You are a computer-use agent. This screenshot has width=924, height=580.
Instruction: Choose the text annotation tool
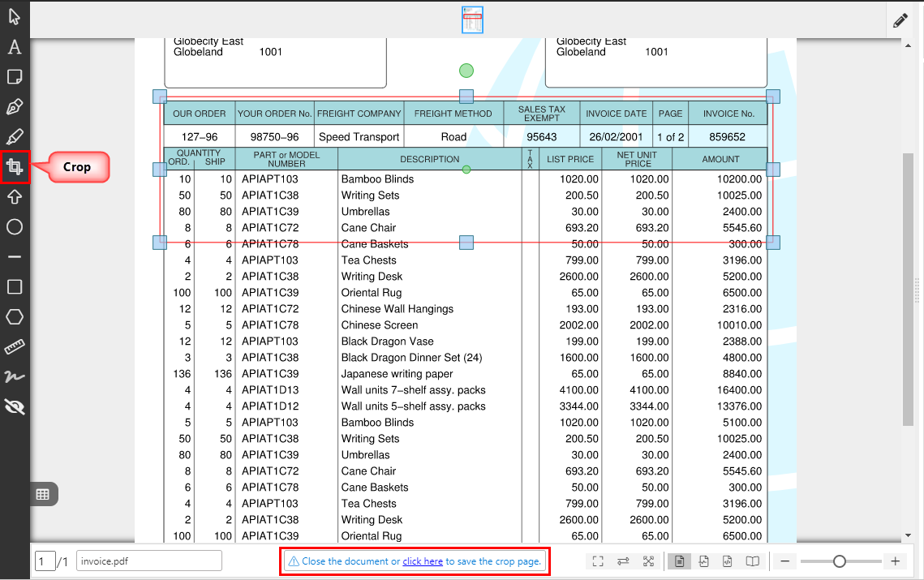pyautogui.click(x=15, y=47)
